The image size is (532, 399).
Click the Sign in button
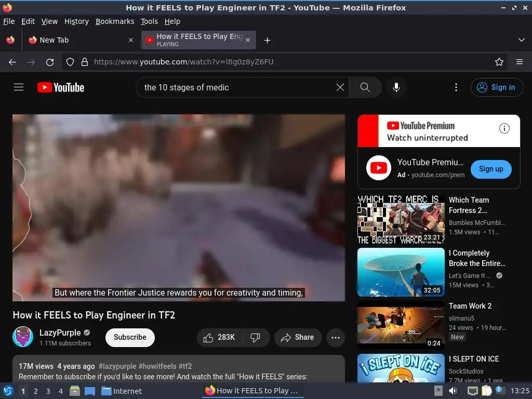point(496,87)
